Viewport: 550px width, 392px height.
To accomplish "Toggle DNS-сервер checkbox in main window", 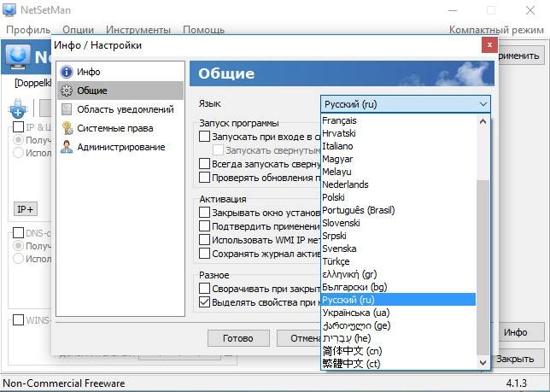I will click(x=18, y=233).
